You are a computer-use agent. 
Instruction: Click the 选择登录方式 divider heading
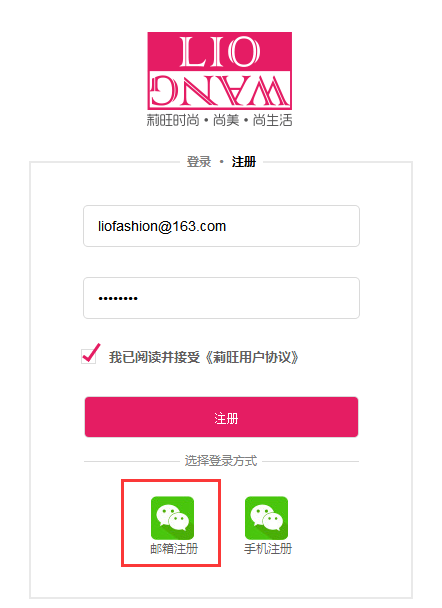[221, 461]
